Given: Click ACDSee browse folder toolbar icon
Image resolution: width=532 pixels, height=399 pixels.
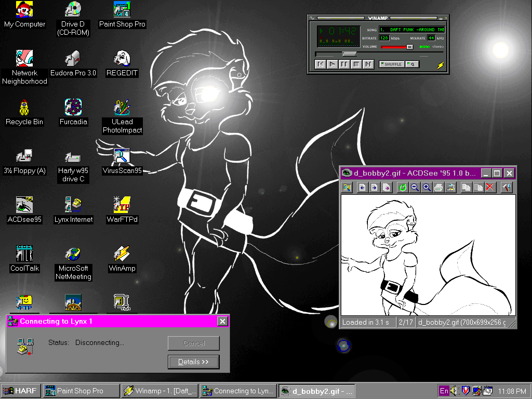Looking at the screenshot, I should (347, 187).
